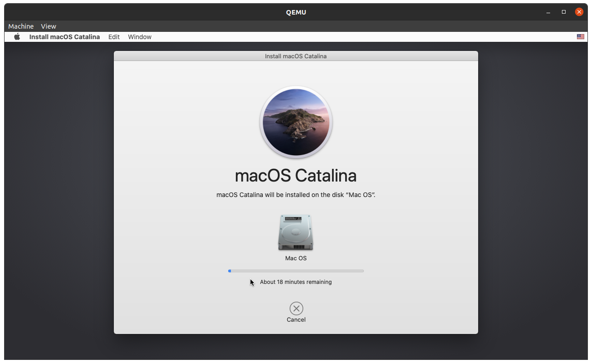Open the QEMU View menu
The width and height of the screenshot is (592, 364).
tap(48, 26)
